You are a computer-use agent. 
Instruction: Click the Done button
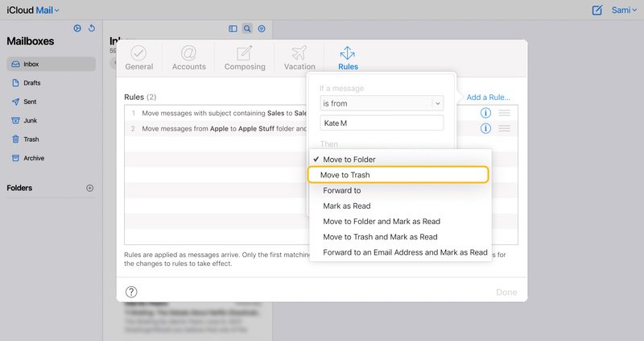click(506, 292)
